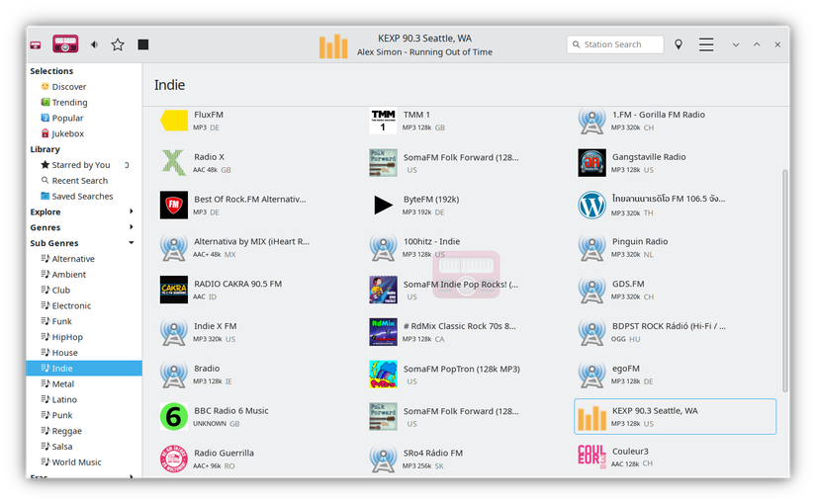Image resolution: width=816 pixels, height=504 pixels.
Task: Click the FluxFM yellow logo
Action: point(174,121)
